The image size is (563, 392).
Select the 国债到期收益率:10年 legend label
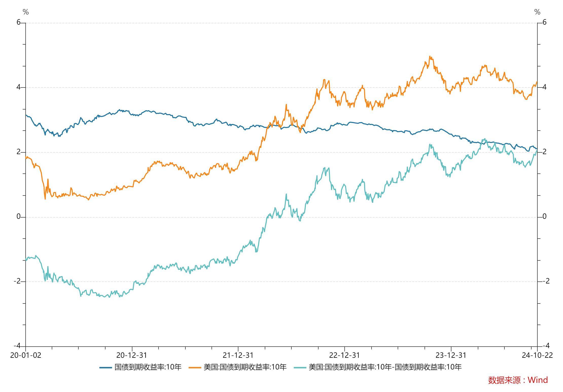pos(148,367)
